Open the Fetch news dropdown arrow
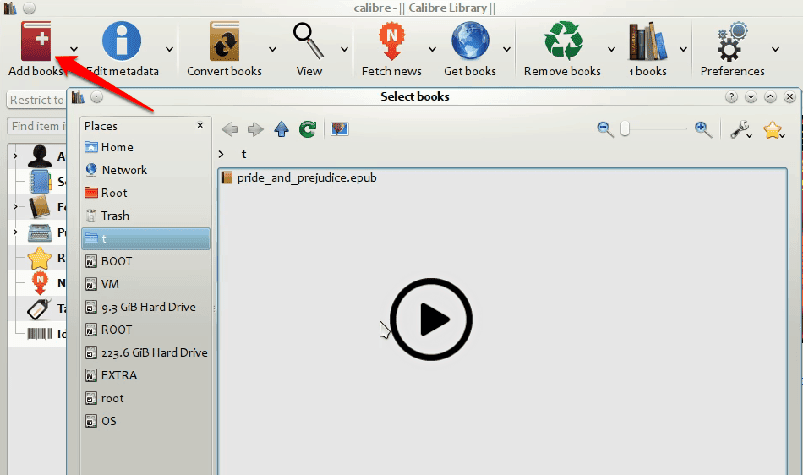Screen dimensions: 804x475 tap(432, 49)
